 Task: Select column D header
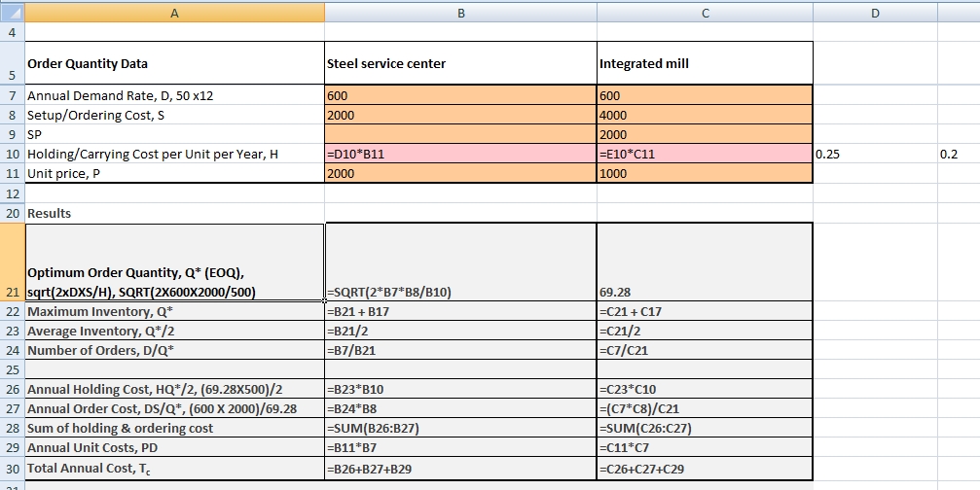874,12
